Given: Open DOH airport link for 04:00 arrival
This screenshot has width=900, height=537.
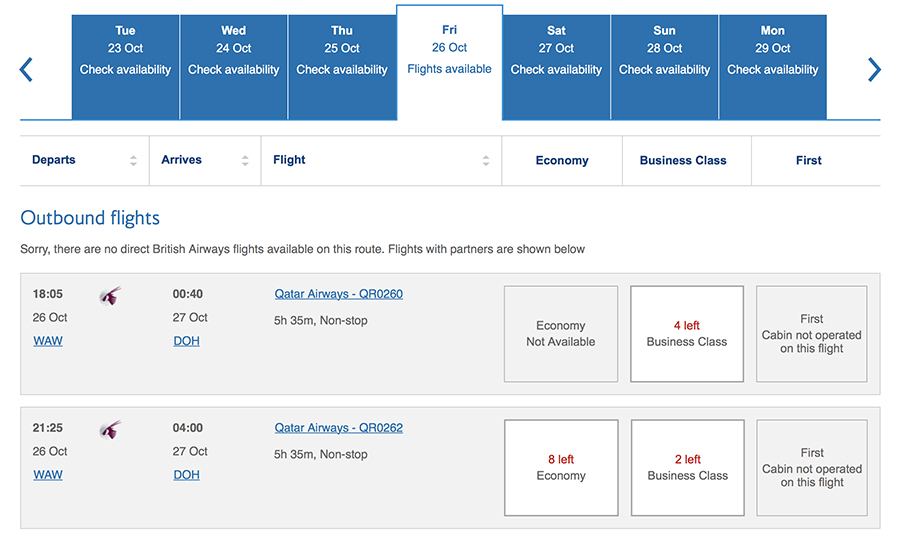Looking at the screenshot, I should pos(187,474).
